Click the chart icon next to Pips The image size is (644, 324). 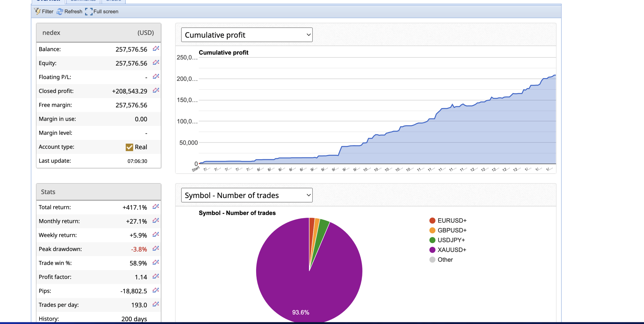point(156,290)
